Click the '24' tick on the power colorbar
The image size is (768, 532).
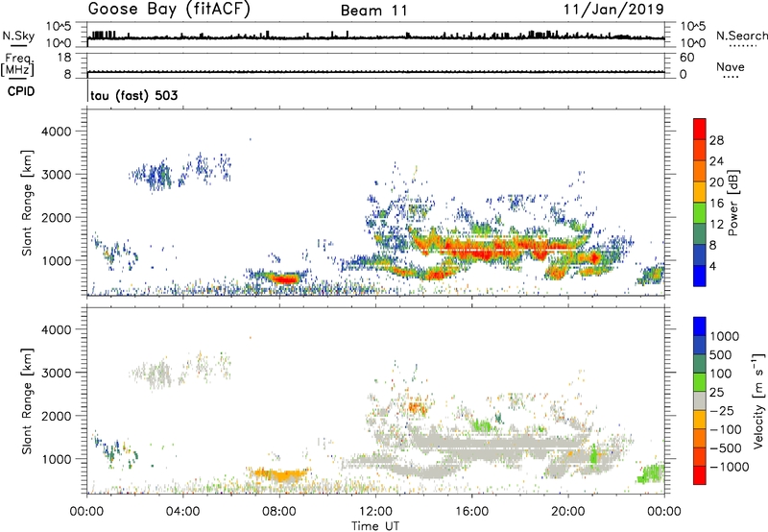716,161
